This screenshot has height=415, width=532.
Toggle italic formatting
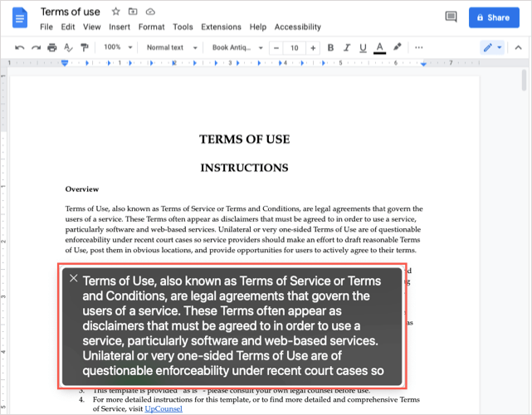[x=347, y=47]
